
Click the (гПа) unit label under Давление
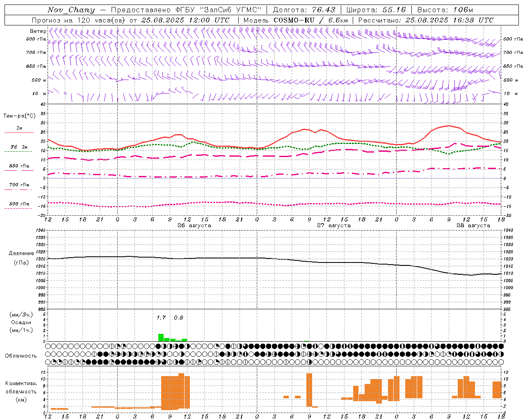click(21, 263)
